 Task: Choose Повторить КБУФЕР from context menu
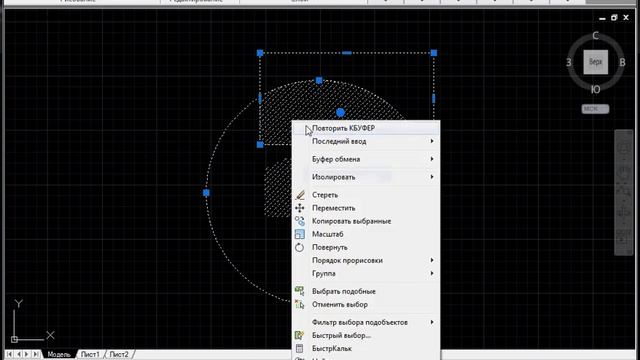366,128
